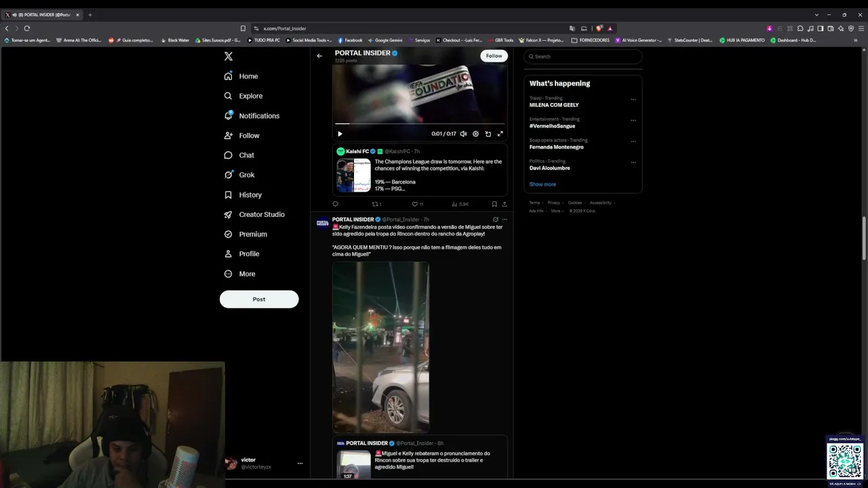
Task: Go to Home in X sidebar
Action: (x=241, y=77)
